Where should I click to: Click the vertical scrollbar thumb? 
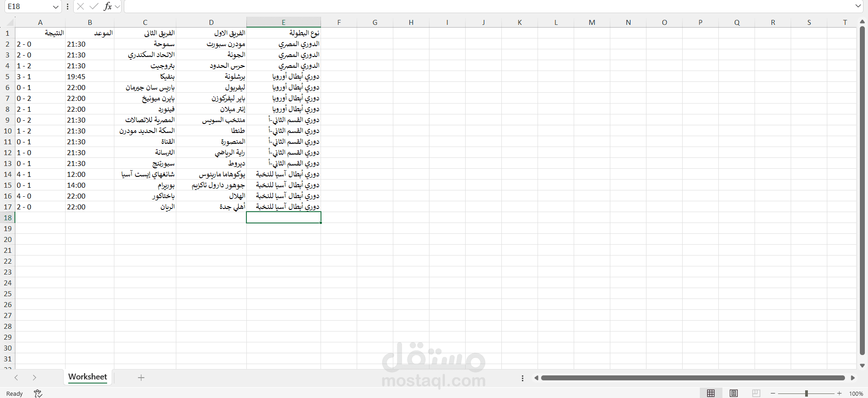click(x=862, y=191)
